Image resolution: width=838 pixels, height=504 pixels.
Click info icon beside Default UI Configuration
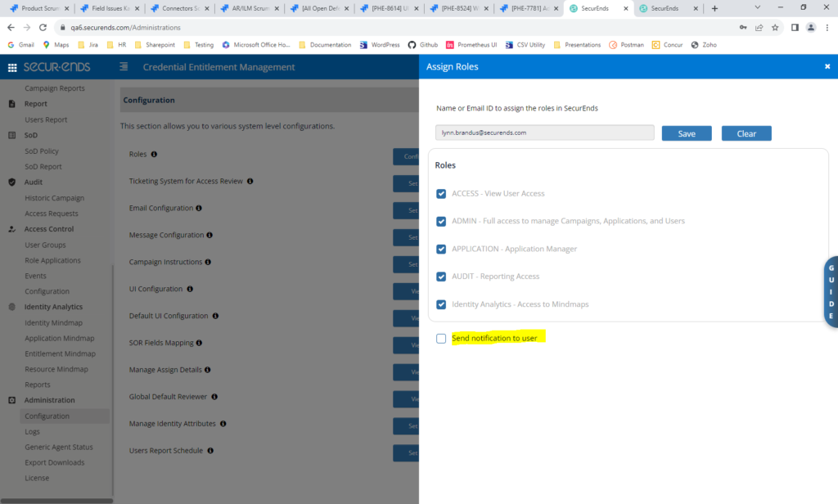(x=215, y=316)
